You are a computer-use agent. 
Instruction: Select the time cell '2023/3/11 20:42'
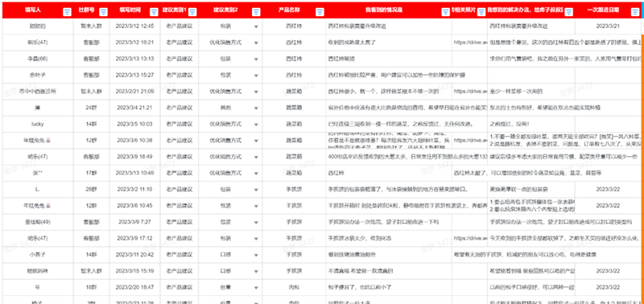click(x=134, y=254)
